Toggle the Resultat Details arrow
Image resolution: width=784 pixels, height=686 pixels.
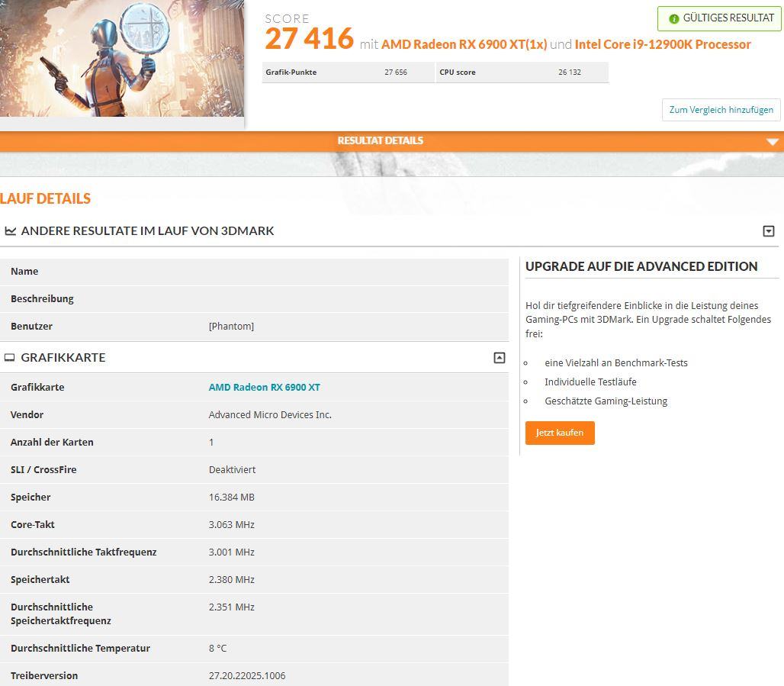[x=772, y=142]
